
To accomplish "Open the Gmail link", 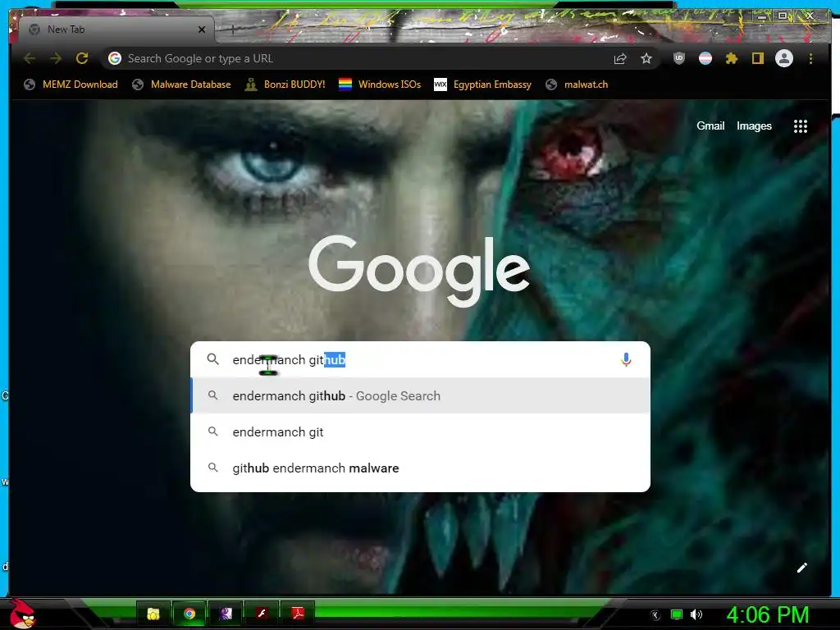I will [x=710, y=126].
